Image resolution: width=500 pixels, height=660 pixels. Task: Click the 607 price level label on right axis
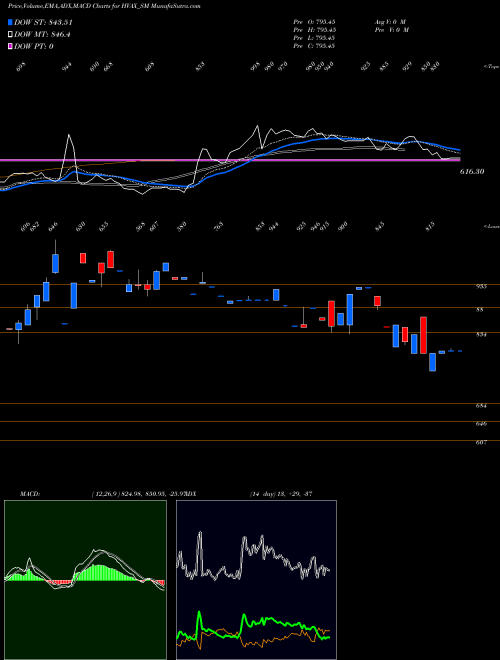(x=481, y=442)
